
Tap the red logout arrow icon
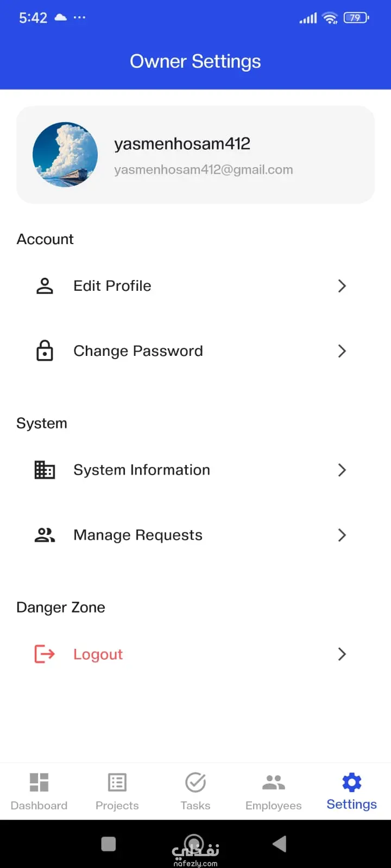pos(45,654)
